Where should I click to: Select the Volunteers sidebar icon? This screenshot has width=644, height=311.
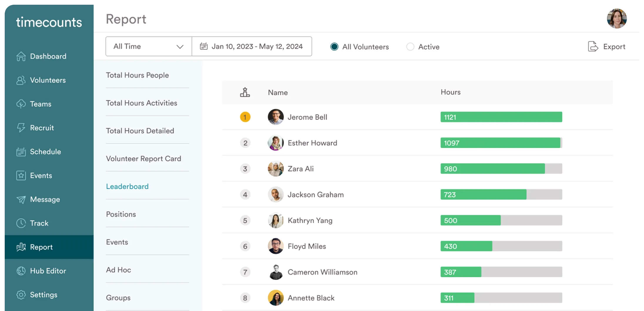coord(21,80)
